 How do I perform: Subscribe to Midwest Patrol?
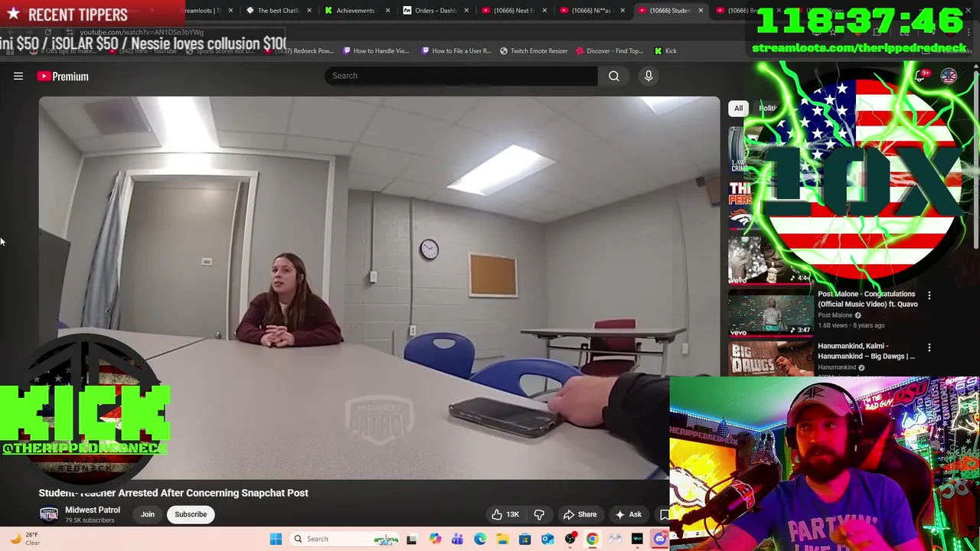click(x=191, y=514)
